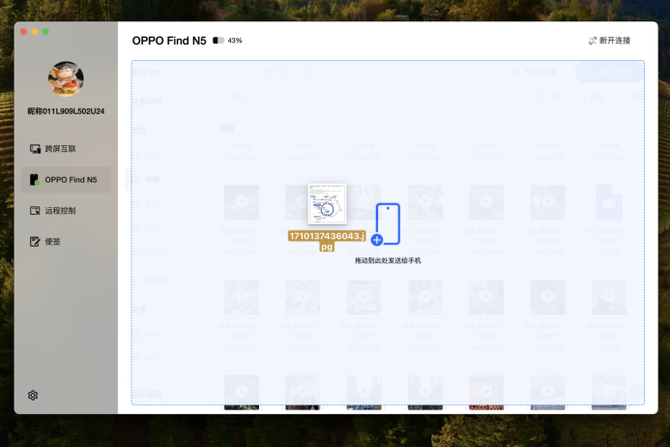Select OPPO Find N5 in the sidebar
The width and height of the screenshot is (670, 447).
[x=66, y=179]
